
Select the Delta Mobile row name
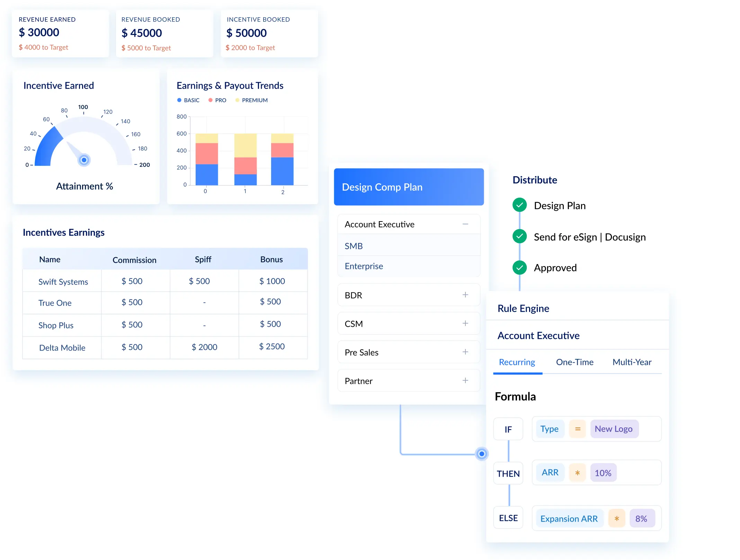(62, 348)
